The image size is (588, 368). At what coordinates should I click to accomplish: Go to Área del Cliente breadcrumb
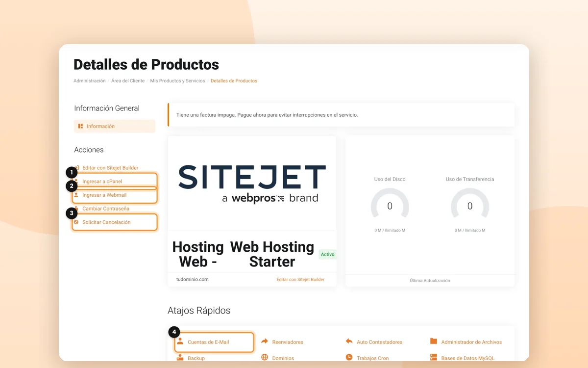tap(128, 81)
